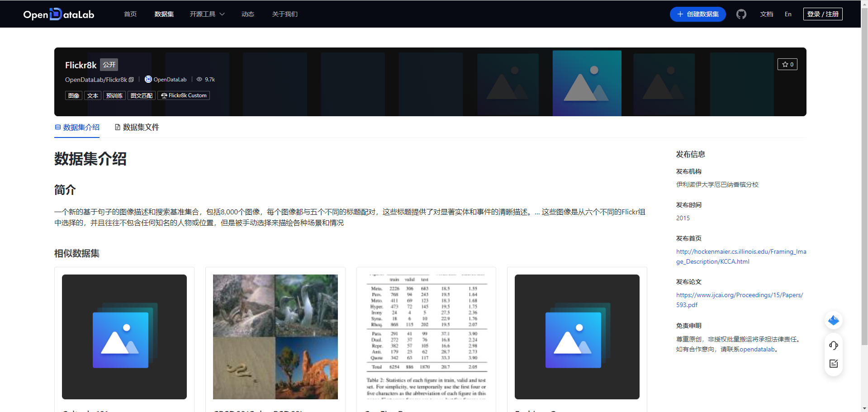Click the Flickr8k Custom license tag
The image size is (868, 412).
[x=184, y=95]
